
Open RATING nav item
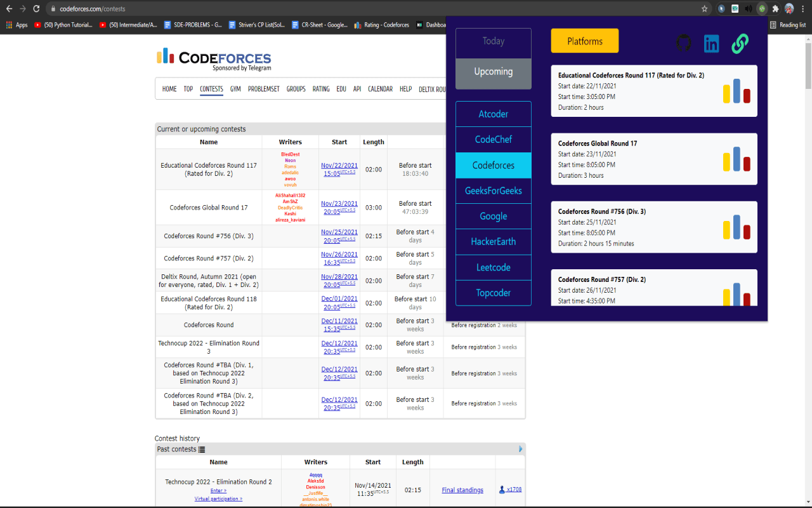pyautogui.click(x=321, y=89)
